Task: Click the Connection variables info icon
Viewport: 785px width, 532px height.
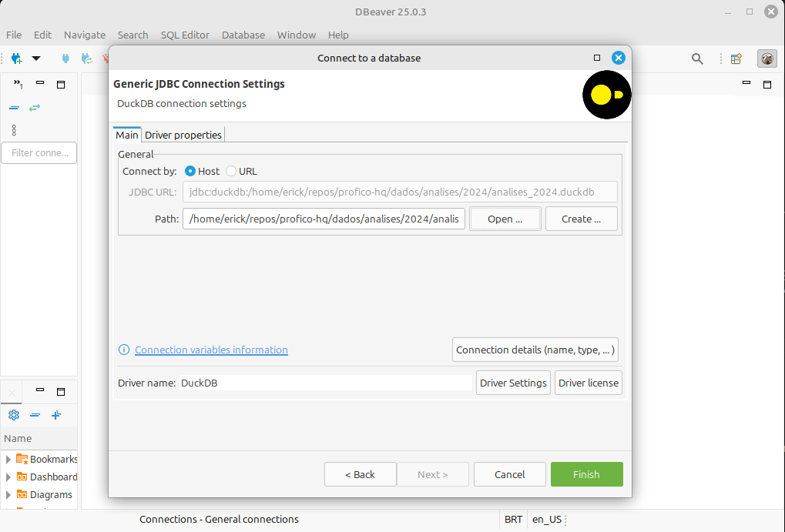Action: [x=124, y=350]
